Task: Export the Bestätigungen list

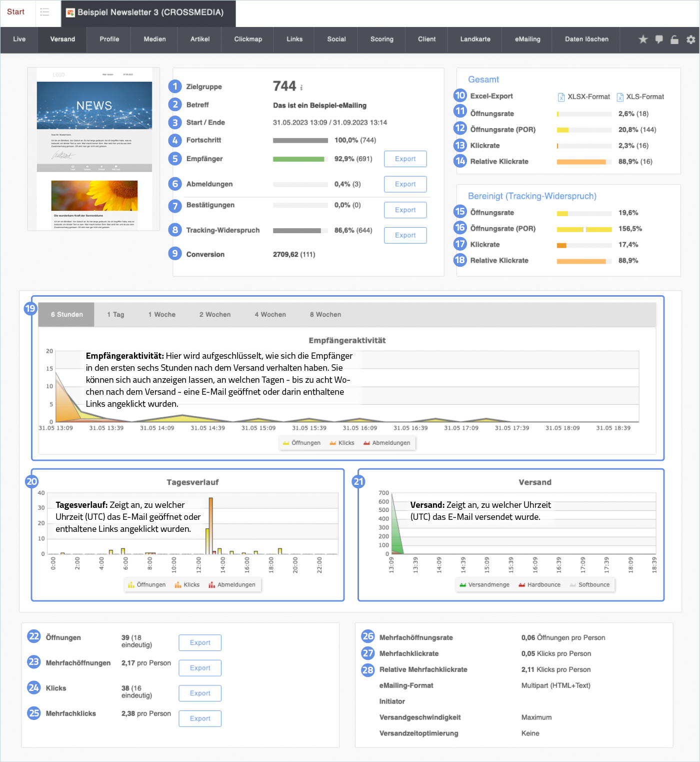Action: (x=405, y=210)
